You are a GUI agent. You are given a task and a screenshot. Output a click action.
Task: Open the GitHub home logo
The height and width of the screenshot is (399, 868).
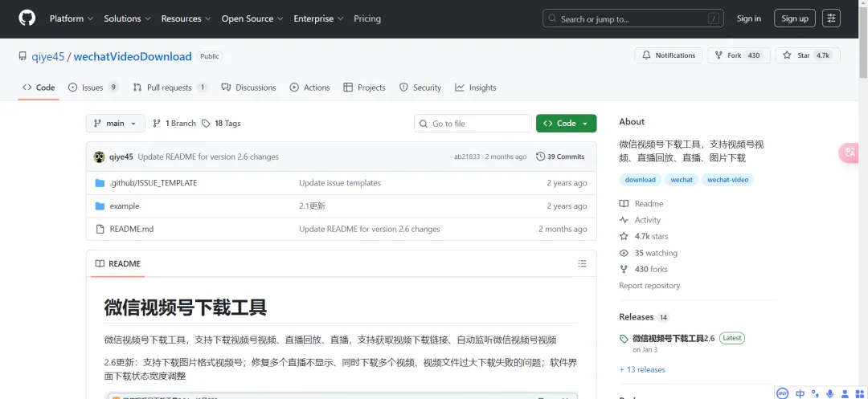click(27, 18)
